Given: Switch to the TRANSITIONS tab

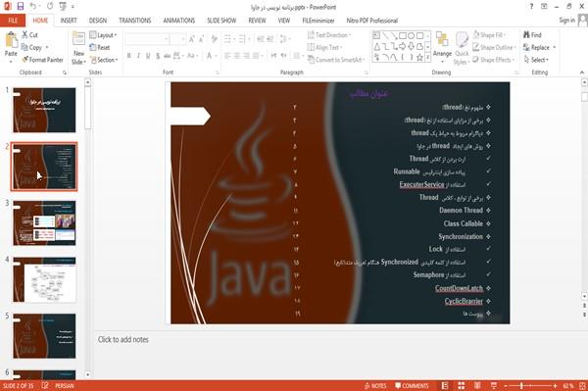Looking at the screenshot, I should [x=135, y=21].
